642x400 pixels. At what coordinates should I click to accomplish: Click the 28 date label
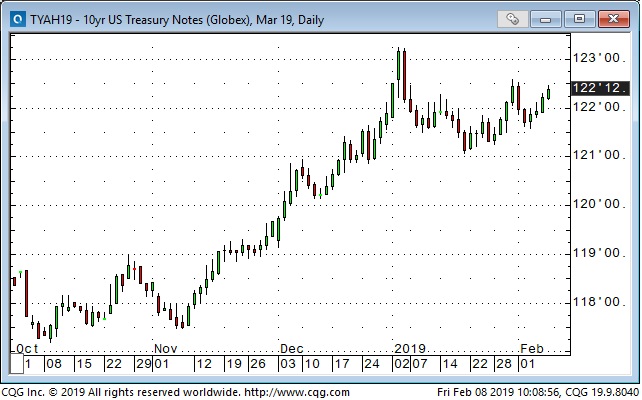pos(504,364)
